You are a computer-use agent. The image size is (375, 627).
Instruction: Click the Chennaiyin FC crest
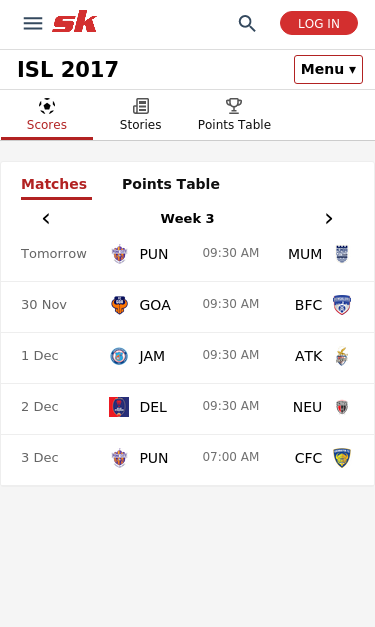tap(342, 458)
